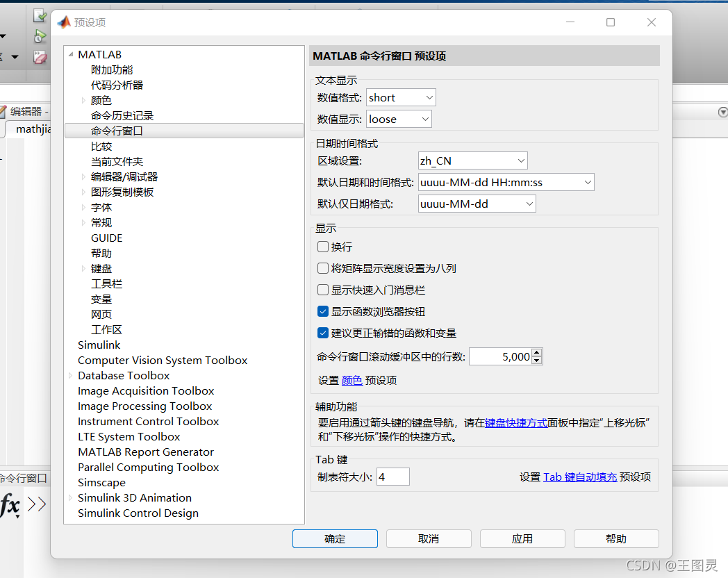Select LTE System Toolbox item
Image resolution: width=728 pixels, height=578 pixels.
coord(129,436)
